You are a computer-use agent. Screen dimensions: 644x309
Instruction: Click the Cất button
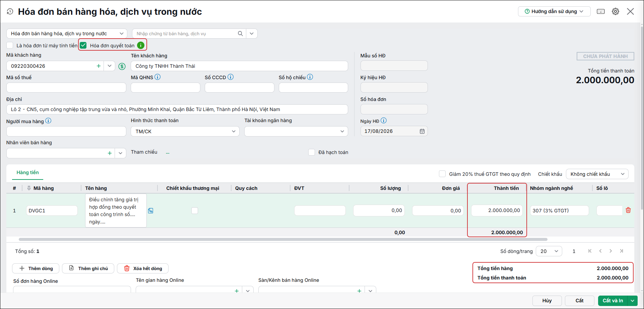(x=580, y=301)
